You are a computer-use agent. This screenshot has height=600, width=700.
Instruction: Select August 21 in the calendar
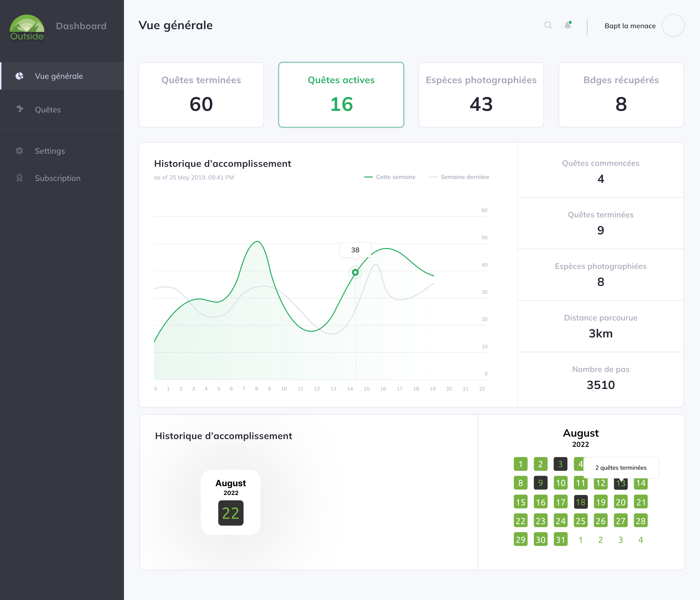pyautogui.click(x=640, y=502)
